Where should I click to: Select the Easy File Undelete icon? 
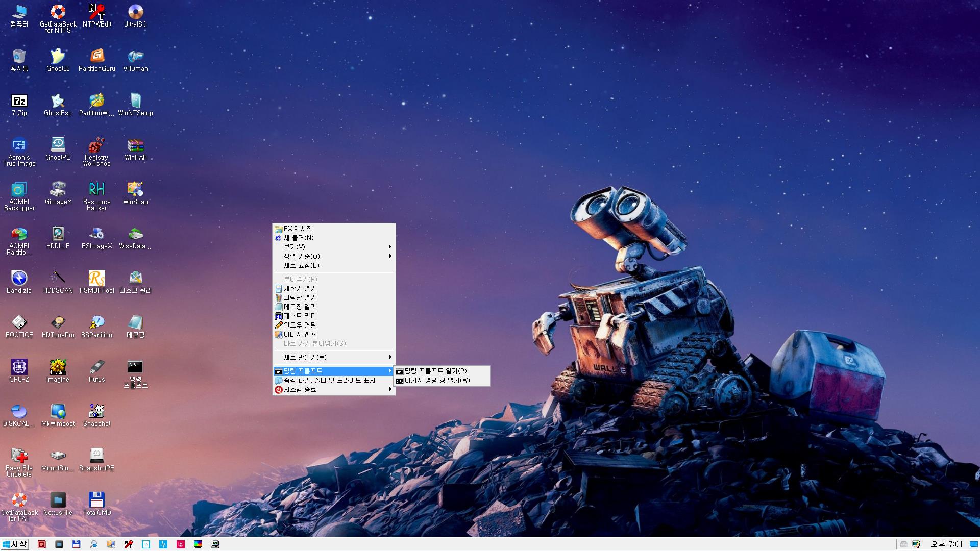(19, 462)
